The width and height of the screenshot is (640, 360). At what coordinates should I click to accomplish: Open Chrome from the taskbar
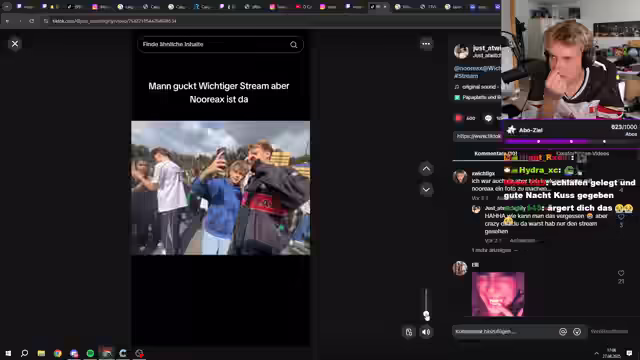pos(58,353)
